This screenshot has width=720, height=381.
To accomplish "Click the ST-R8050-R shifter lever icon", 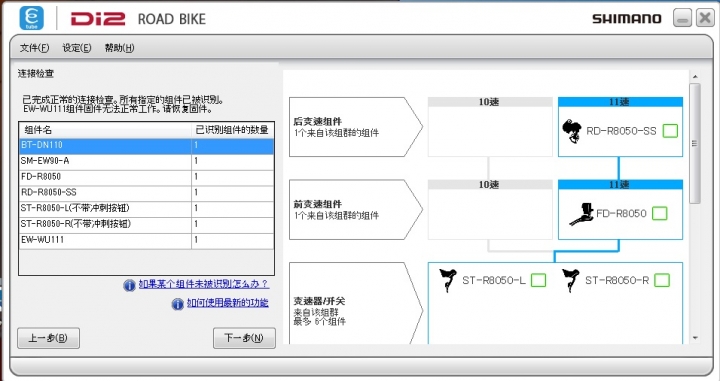I will 570,280.
